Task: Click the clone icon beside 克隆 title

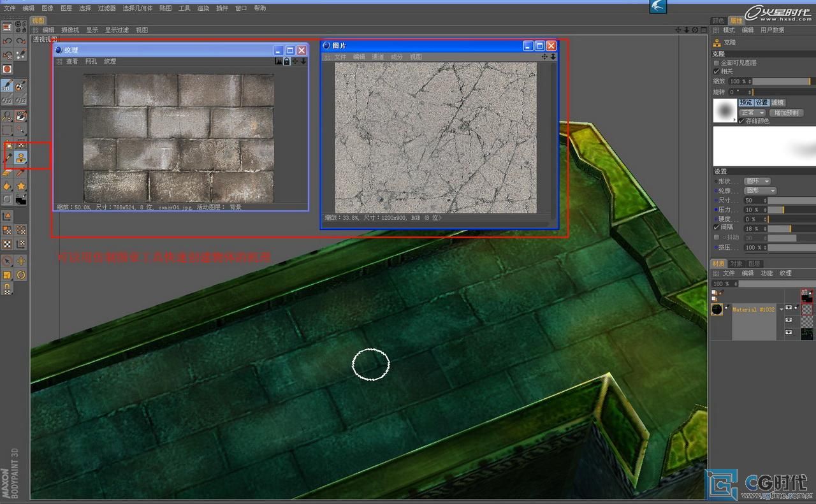Action: click(x=717, y=43)
